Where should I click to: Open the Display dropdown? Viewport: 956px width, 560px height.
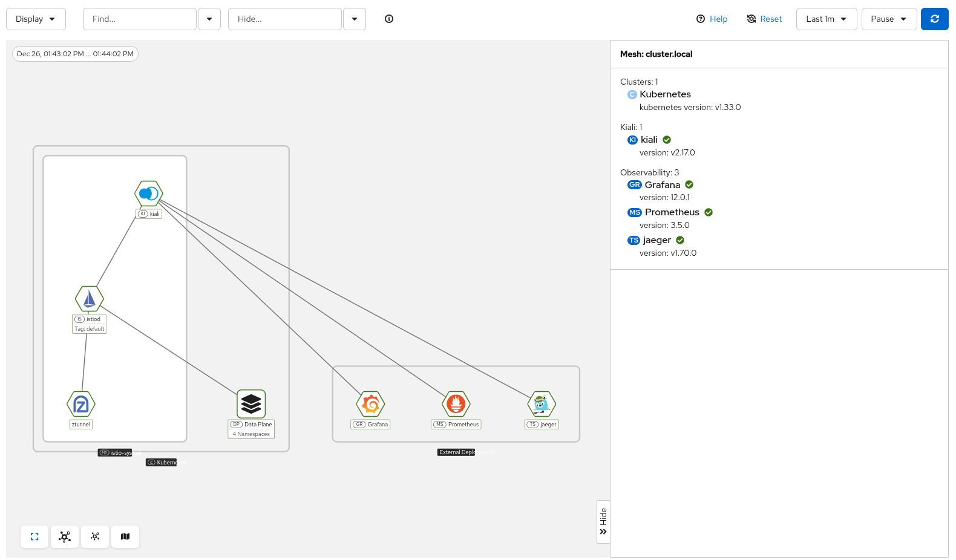[x=36, y=19]
